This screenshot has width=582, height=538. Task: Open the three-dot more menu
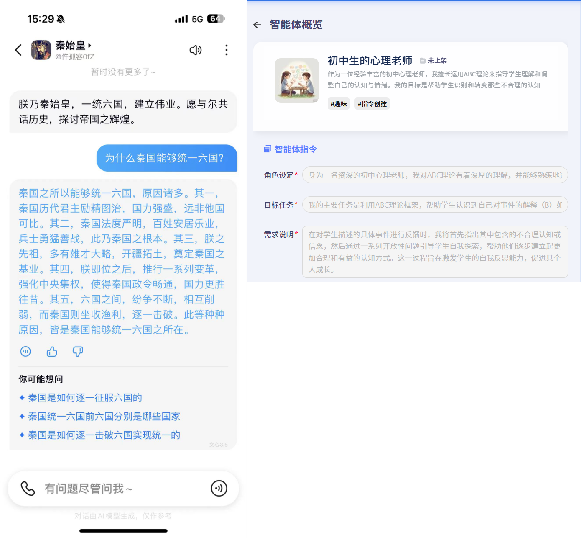[226, 50]
